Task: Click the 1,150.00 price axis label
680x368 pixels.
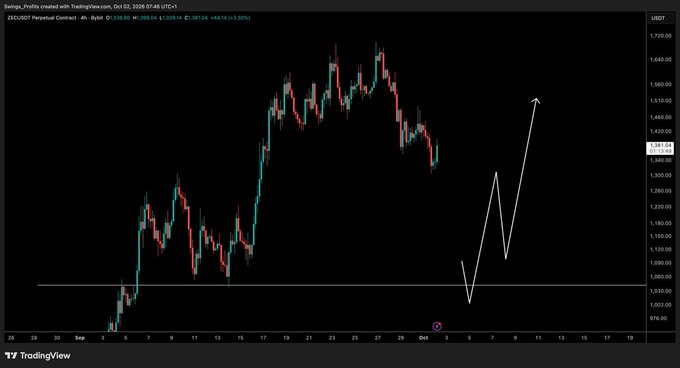Action: (x=660, y=236)
